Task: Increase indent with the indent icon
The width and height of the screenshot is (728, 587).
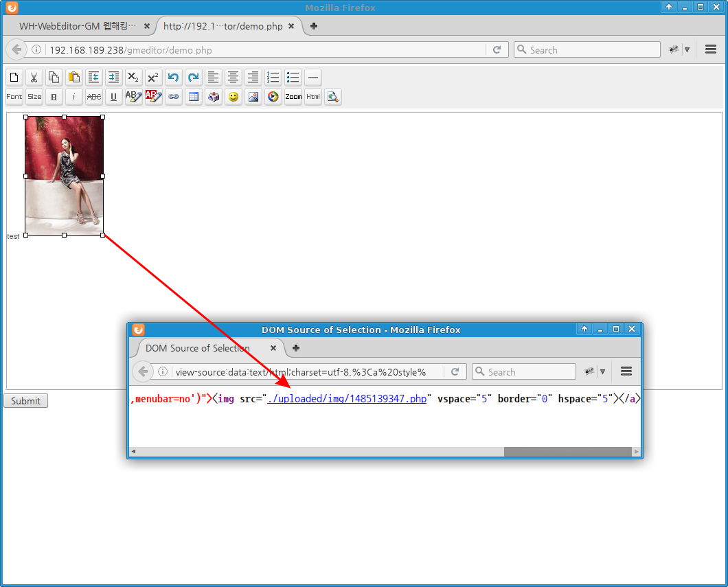Action: coord(114,77)
